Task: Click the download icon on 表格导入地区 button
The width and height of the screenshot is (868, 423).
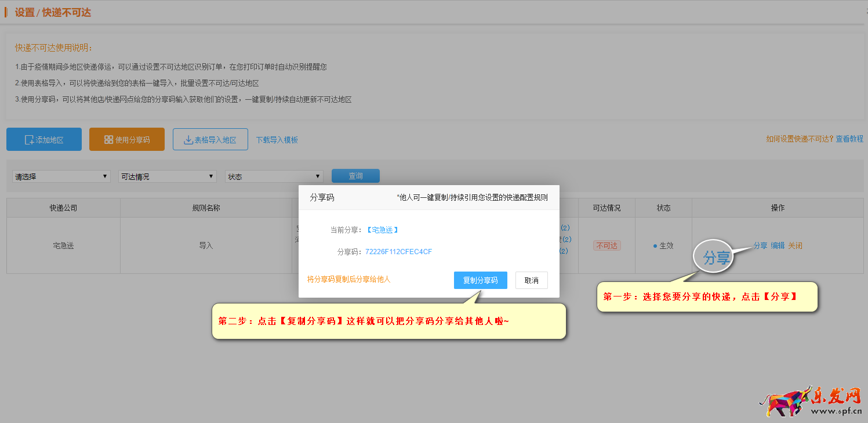Action: click(188, 140)
